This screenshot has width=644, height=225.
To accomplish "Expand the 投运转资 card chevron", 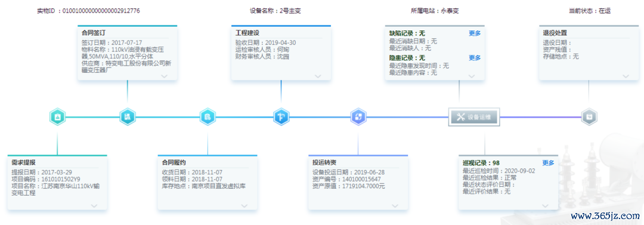I will pyautogui.click(x=395, y=206).
